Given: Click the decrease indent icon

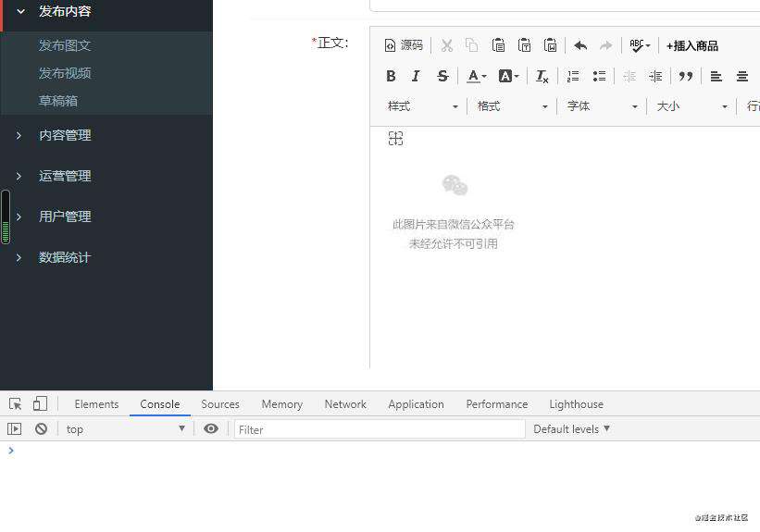Looking at the screenshot, I should 629,76.
